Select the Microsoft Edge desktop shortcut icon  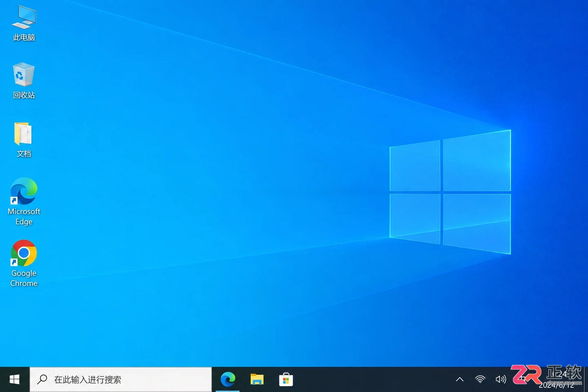pyautogui.click(x=24, y=191)
